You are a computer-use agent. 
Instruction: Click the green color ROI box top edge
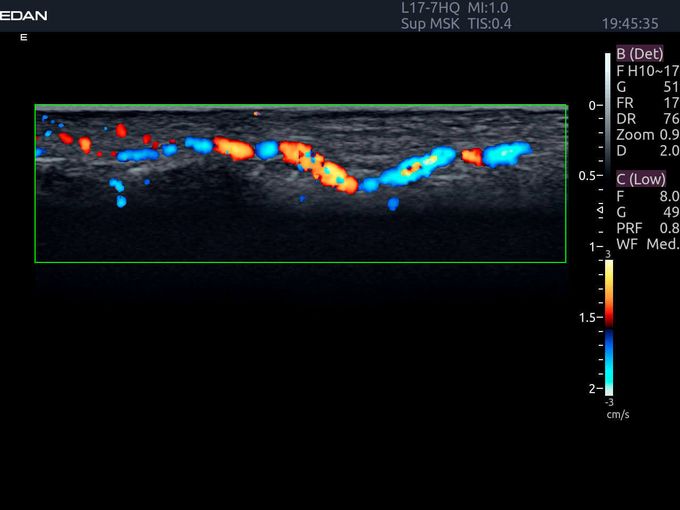300,105
